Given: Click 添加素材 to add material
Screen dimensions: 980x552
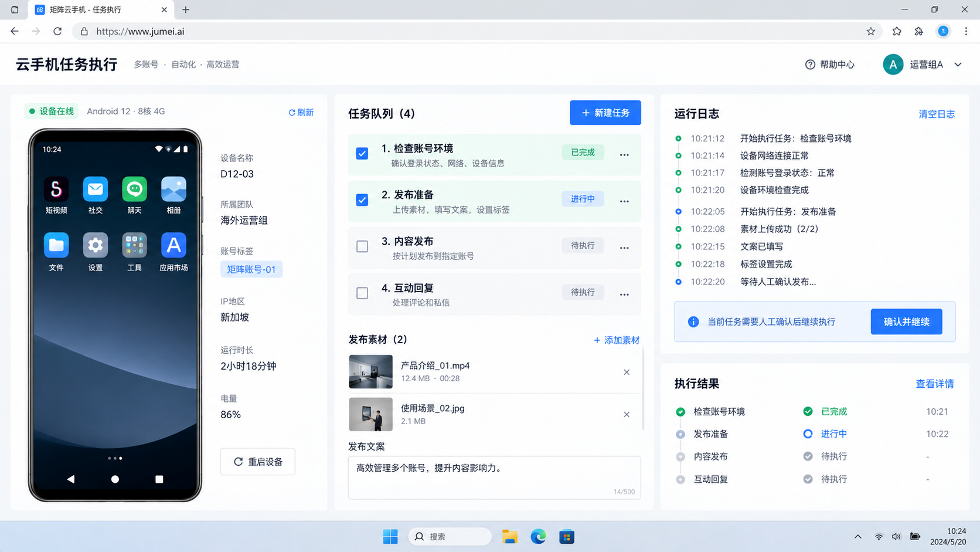Looking at the screenshot, I should click(617, 340).
